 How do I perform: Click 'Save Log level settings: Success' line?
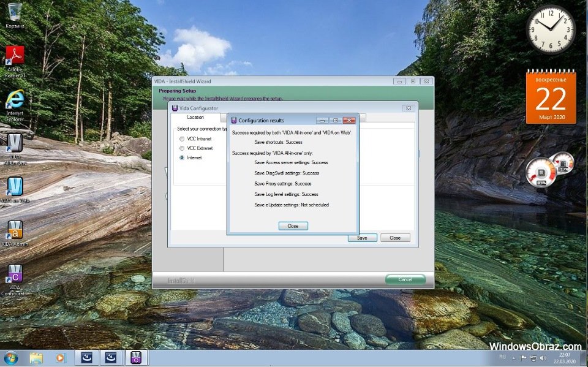coord(286,194)
